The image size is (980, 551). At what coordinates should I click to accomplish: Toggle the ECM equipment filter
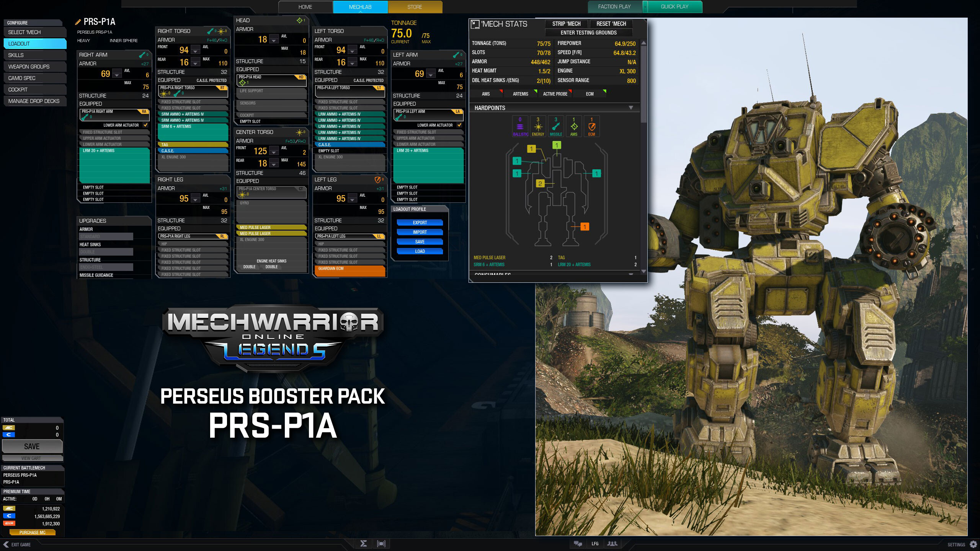[x=590, y=94]
